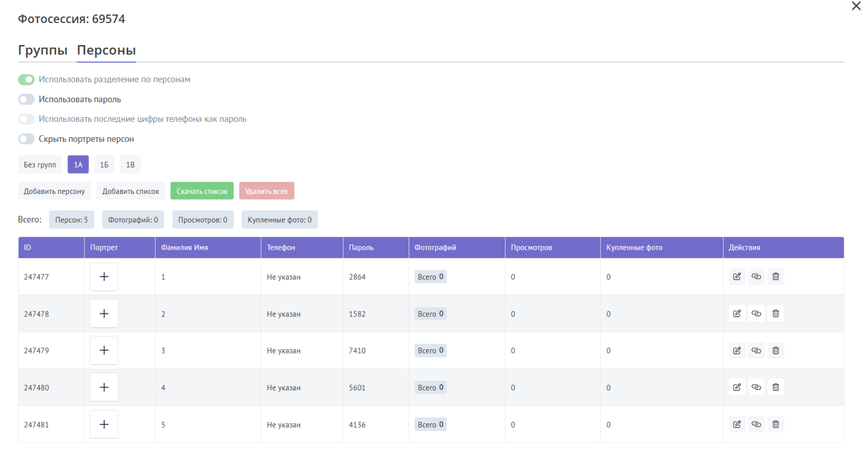Screen dimensions: 868x453
Task: Select the "1Б" group filter
Action: (x=104, y=165)
